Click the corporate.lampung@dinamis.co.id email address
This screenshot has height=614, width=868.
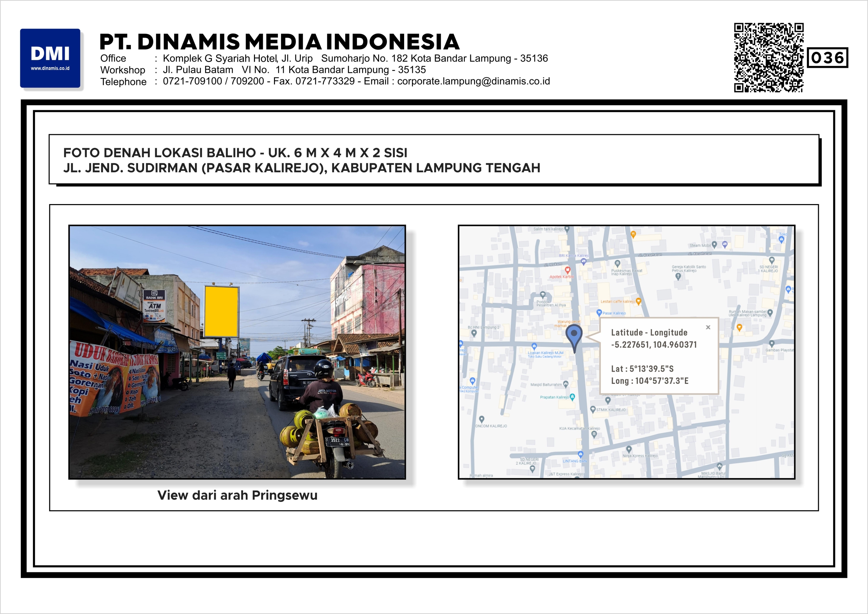tap(473, 81)
